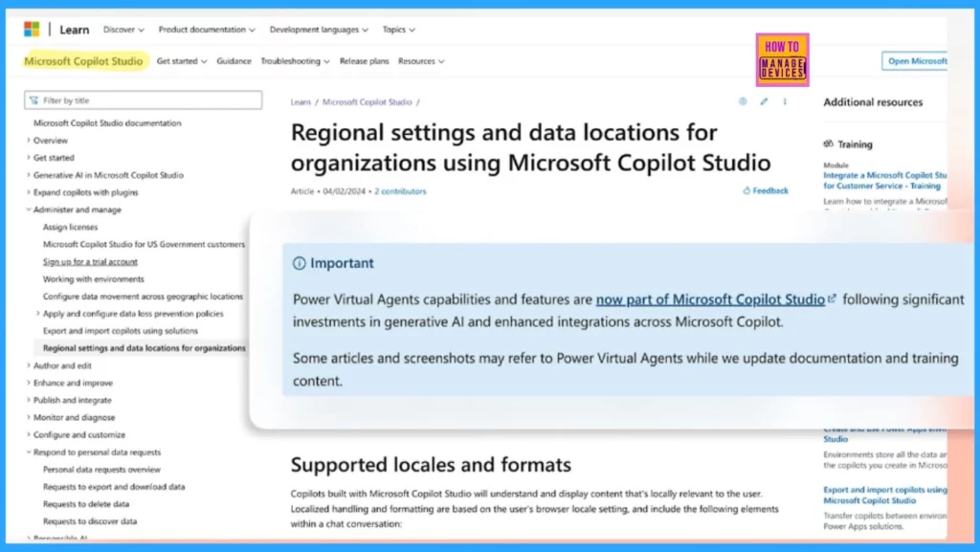The height and width of the screenshot is (552, 980).
Task: Expand the Author and edit node
Action: coord(28,365)
